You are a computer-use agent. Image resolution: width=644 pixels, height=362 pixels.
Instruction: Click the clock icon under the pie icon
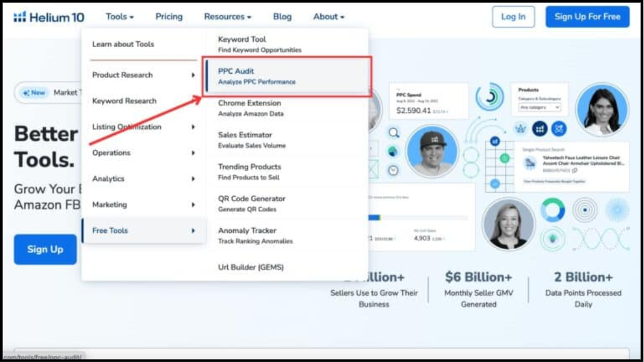point(393,170)
